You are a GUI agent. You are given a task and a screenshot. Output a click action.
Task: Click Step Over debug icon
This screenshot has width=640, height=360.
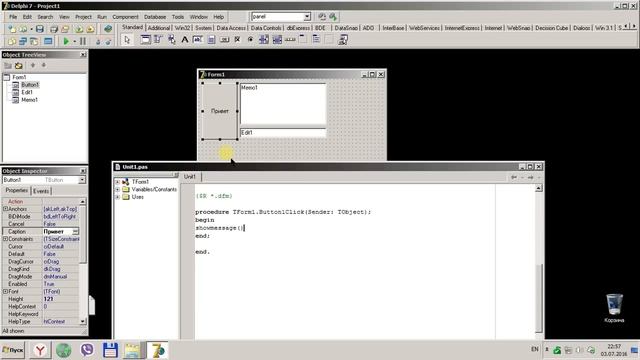pyautogui.click(x=108, y=41)
